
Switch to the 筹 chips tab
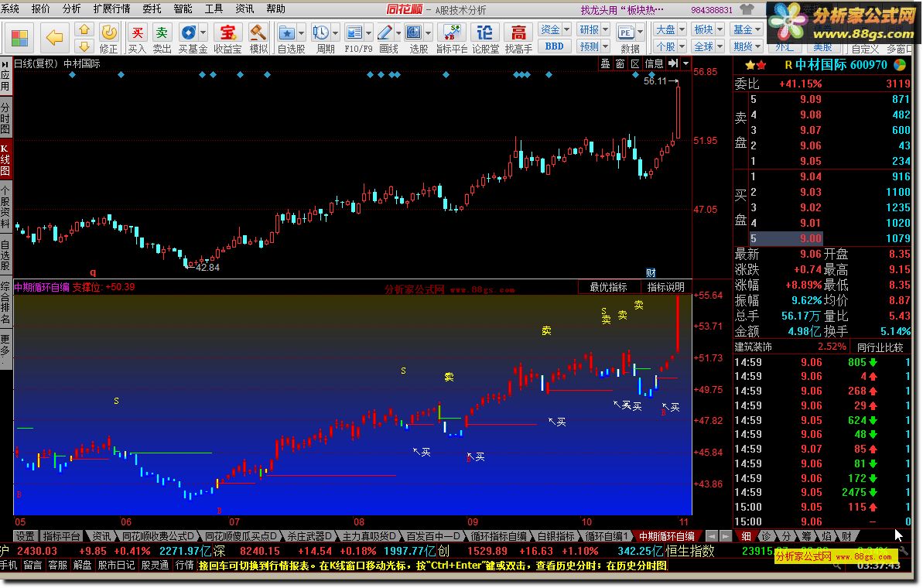click(x=806, y=536)
